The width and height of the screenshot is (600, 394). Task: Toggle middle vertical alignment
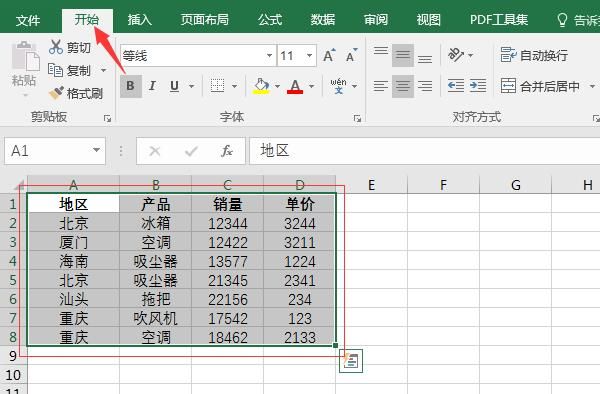coord(403,56)
